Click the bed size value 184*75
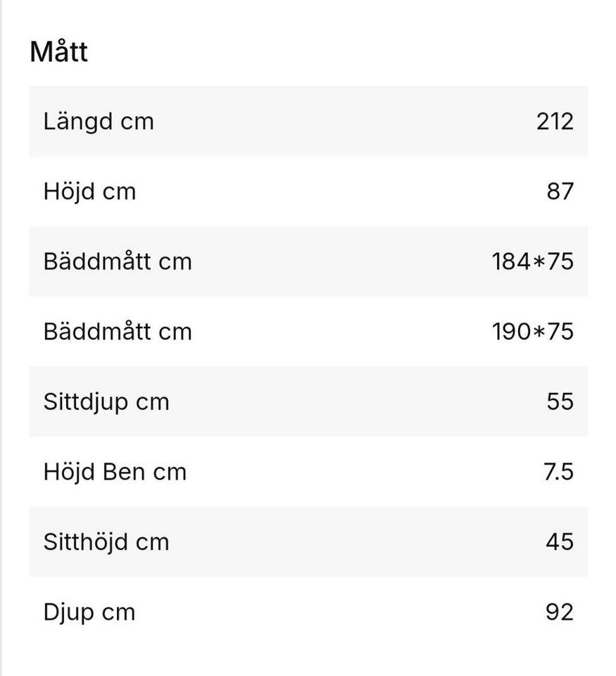This screenshot has height=676, width=616. [532, 261]
